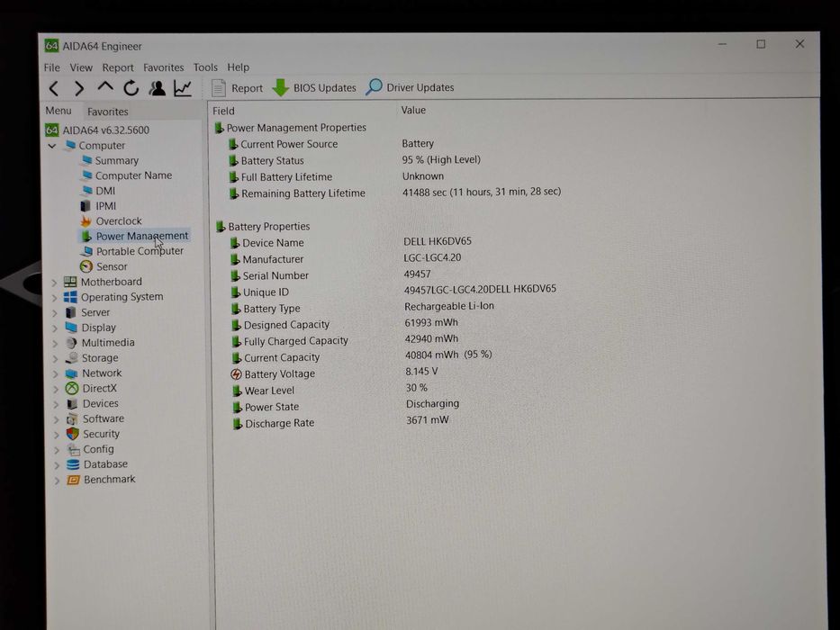Screen dimensions: 840x630
Task: Click the Operating System Windows logo icon
Action: pyautogui.click(x=70, y=297)
